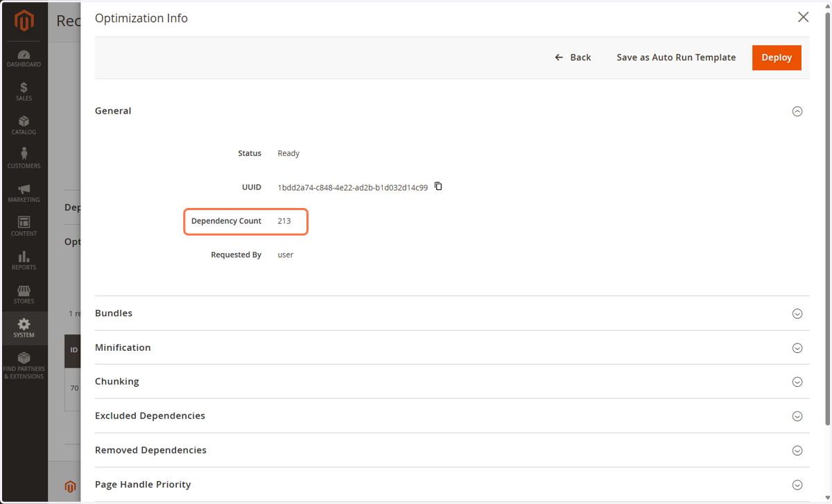832x504 pixels.
Task: Open the Content sidebar menu
Action: pyautogui.click(x=24, y=227)
